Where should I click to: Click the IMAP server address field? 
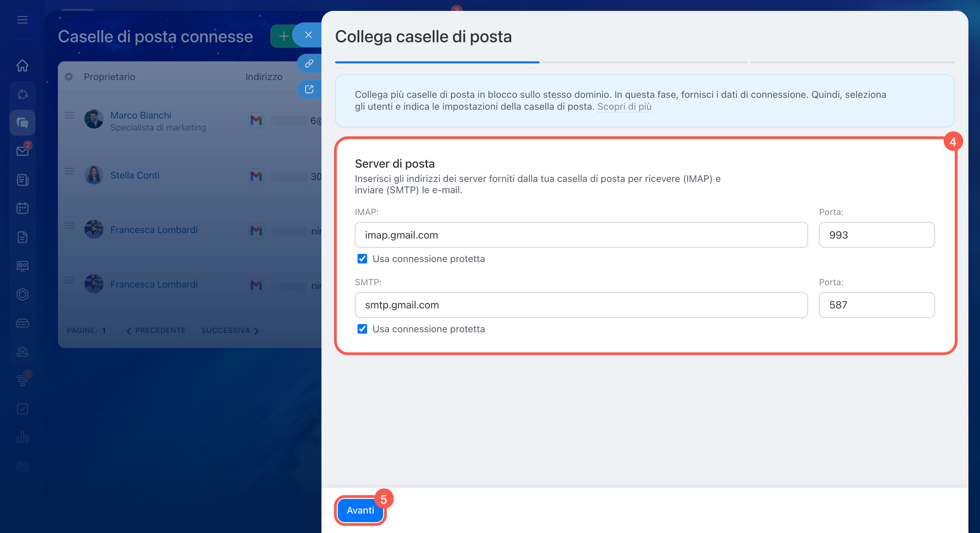tap(581, 235)
